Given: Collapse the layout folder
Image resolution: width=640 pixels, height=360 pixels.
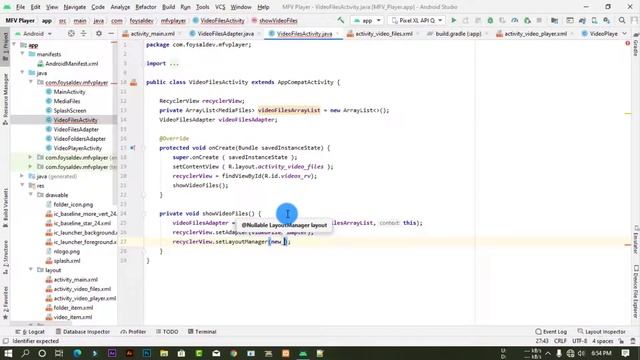Looking at the screenshot, I should coord(31,270).
